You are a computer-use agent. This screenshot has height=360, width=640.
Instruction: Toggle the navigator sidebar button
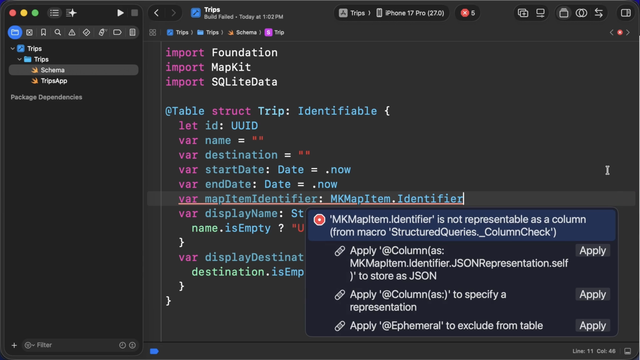(x=54, y=13)
